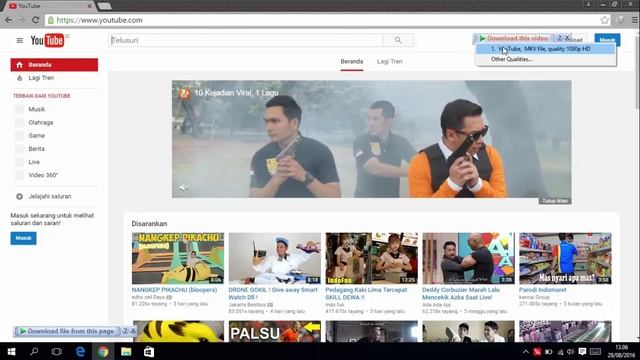
Task: Open Deddy Corbuzier Marah Lalu thumbnail
Action: pyautogui.click(x=469, y=258)
